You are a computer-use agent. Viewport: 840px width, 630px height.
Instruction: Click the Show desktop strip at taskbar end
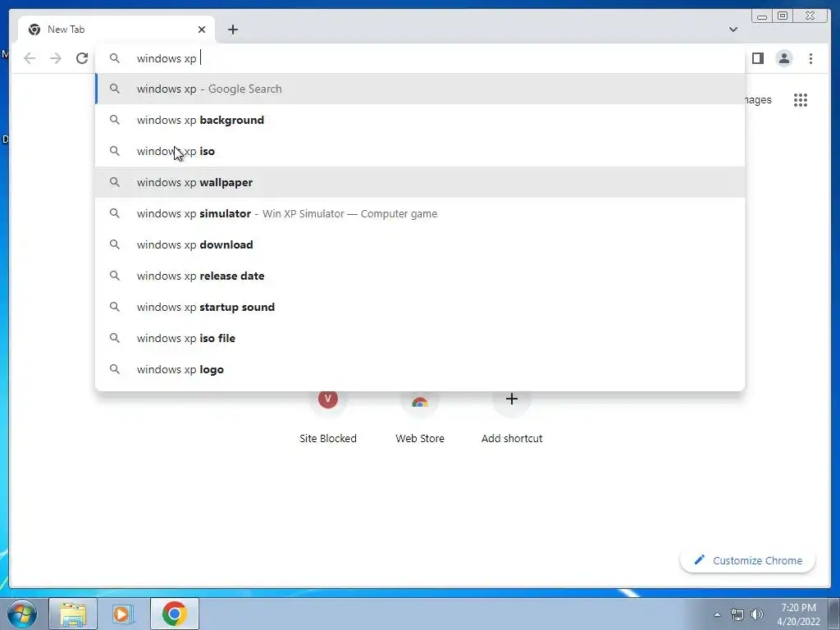point(834,614)
